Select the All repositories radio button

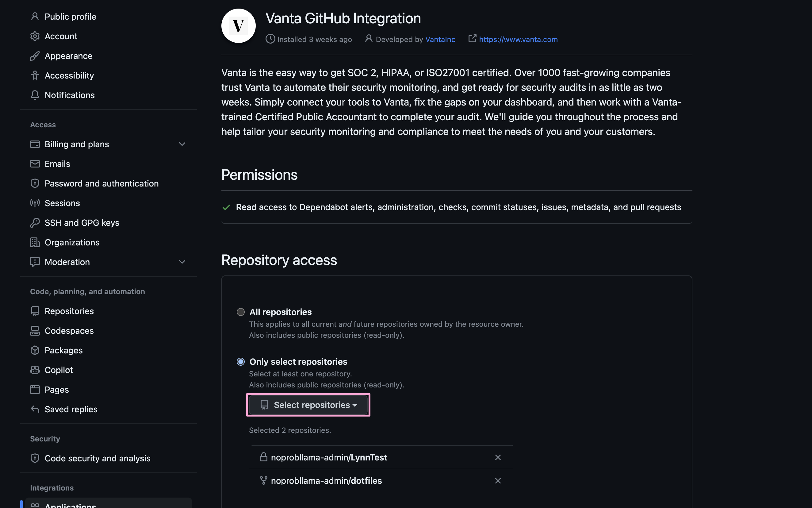[x=241, y=312]
